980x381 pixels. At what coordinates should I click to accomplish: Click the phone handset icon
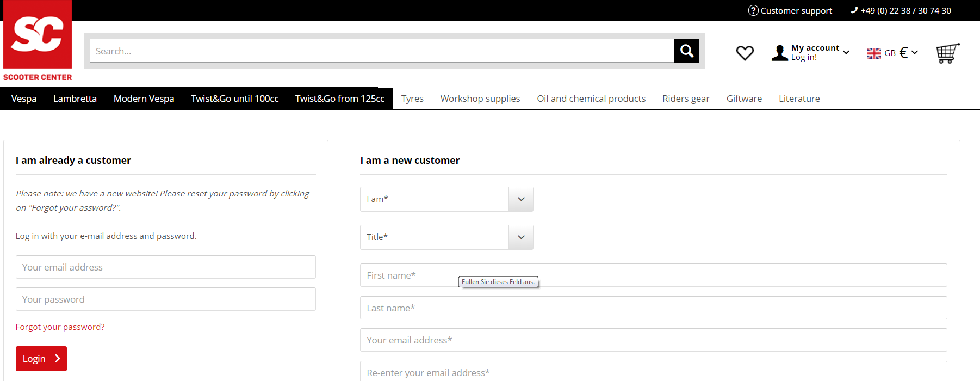point(854,10)
